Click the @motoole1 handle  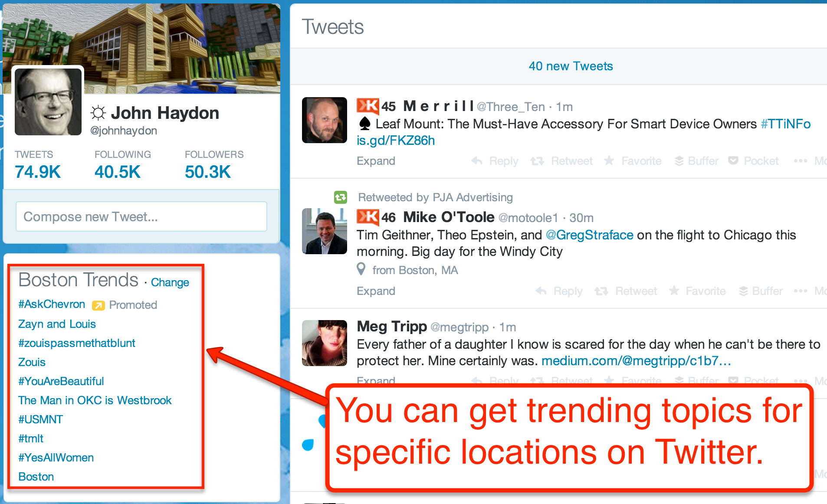coord(528,218)
